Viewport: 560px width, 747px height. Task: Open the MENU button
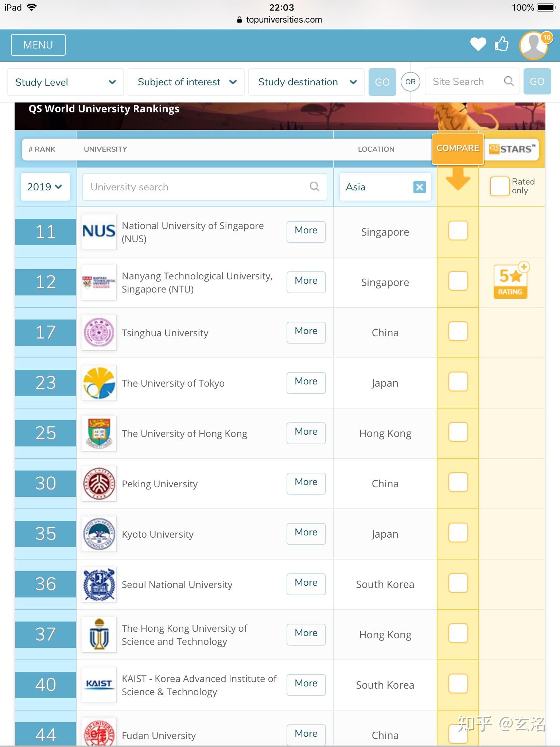(x=38, y=45)
